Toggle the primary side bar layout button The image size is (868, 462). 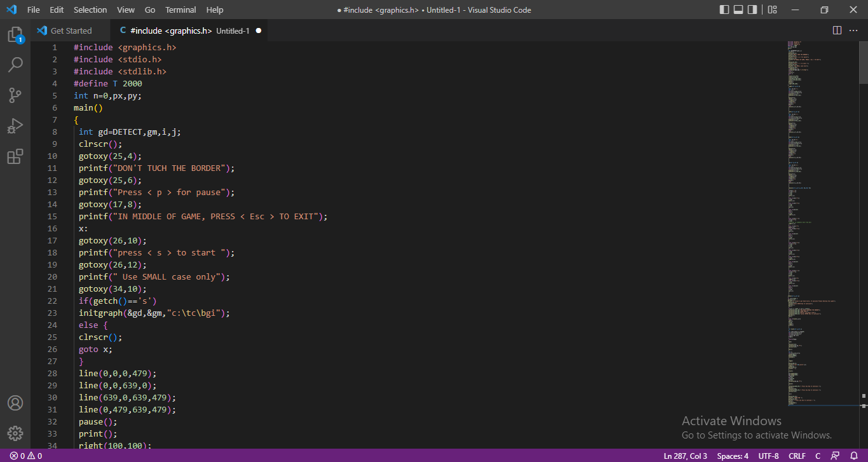pyautogui.click(x=724, y=10)
